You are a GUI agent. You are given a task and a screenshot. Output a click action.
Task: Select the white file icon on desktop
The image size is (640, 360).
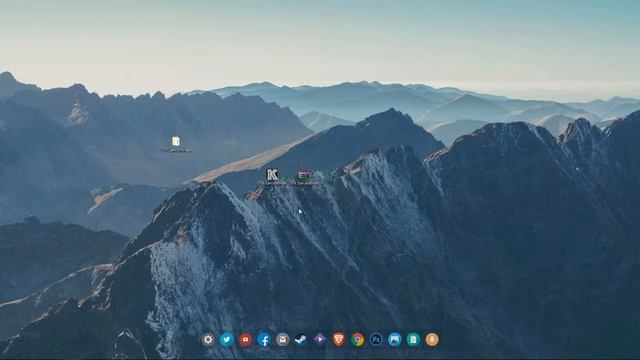tap(176, 142)
